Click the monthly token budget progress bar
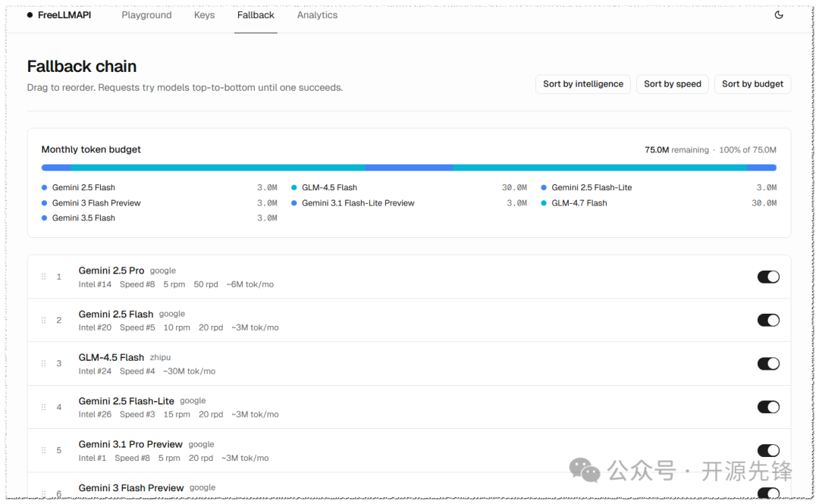The image size is (819, 504). pos(409,167)
